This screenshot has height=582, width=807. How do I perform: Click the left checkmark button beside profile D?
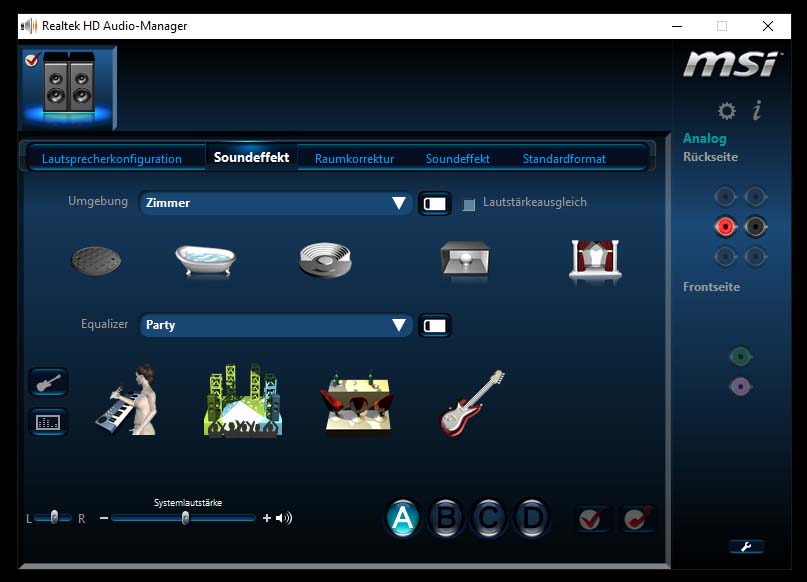591,519
